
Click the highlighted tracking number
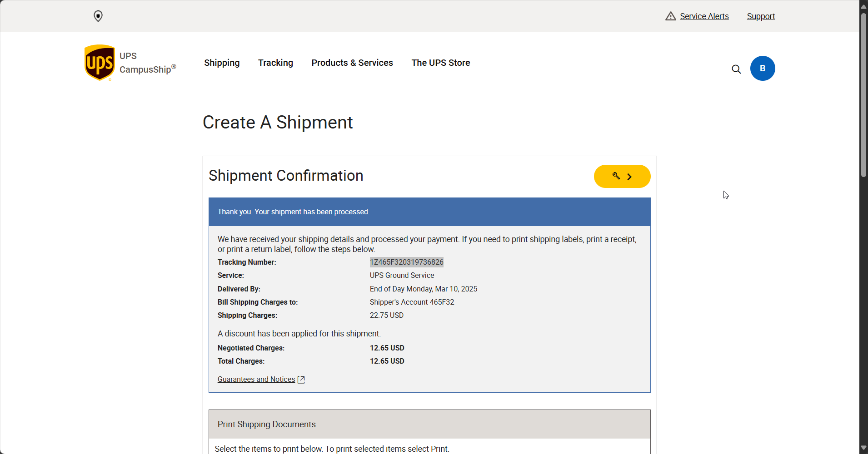click(x=406, y=262)
